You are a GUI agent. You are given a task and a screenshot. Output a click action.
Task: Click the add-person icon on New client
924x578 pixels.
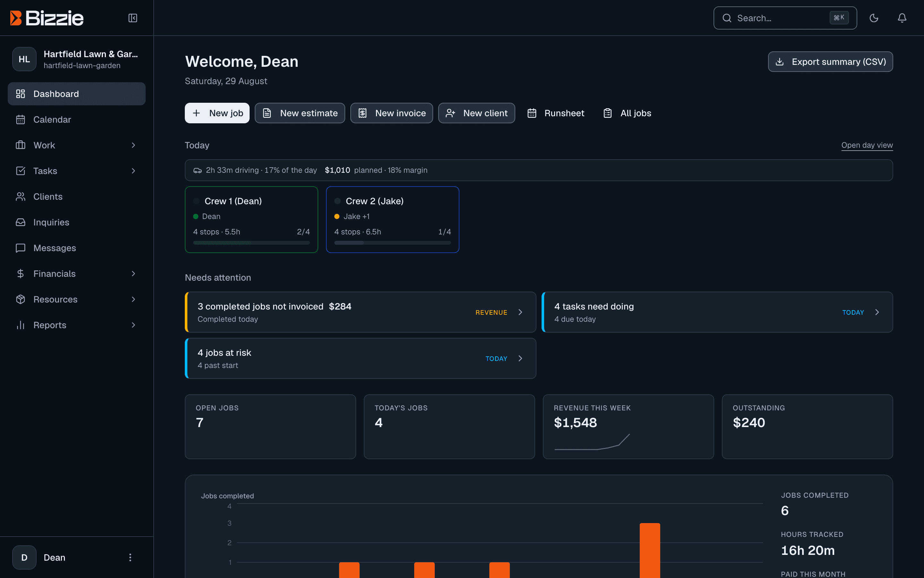450,113
